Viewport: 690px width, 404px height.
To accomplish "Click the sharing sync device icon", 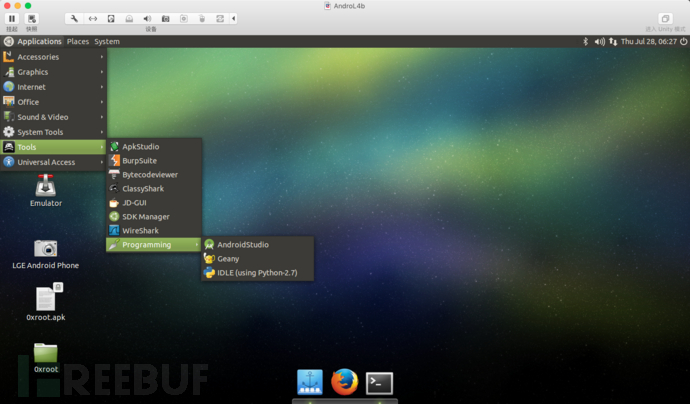I will 220,18.
